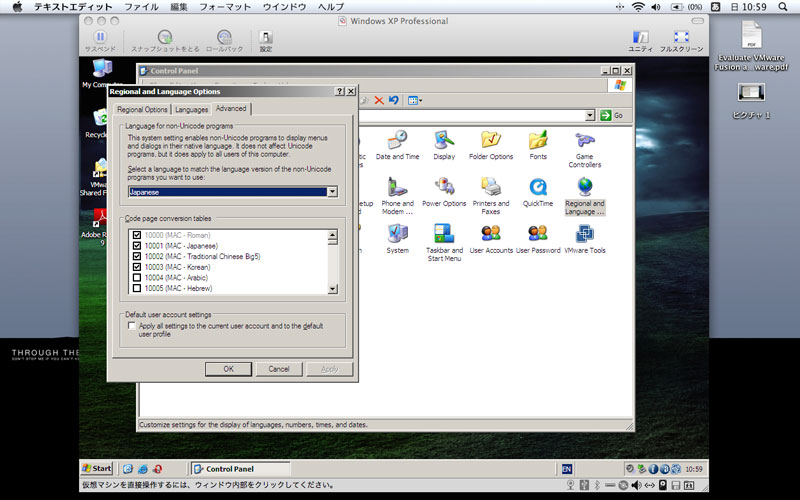
Task: Open the Control Panel address bar dropdown
Action: point(590,115)
